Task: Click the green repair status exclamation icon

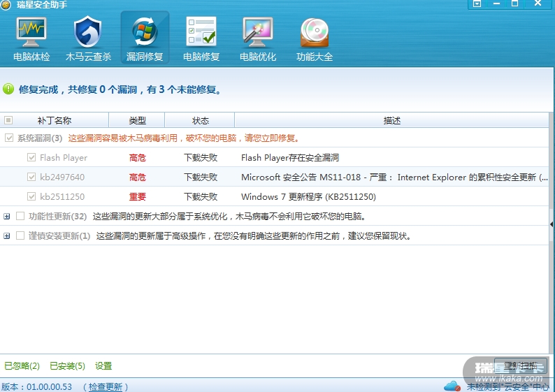Action: 8,89
